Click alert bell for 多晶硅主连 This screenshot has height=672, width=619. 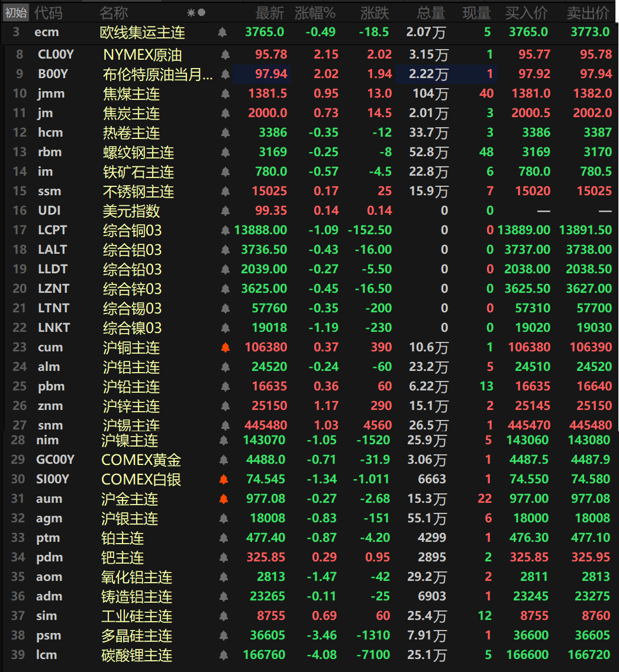224,635
